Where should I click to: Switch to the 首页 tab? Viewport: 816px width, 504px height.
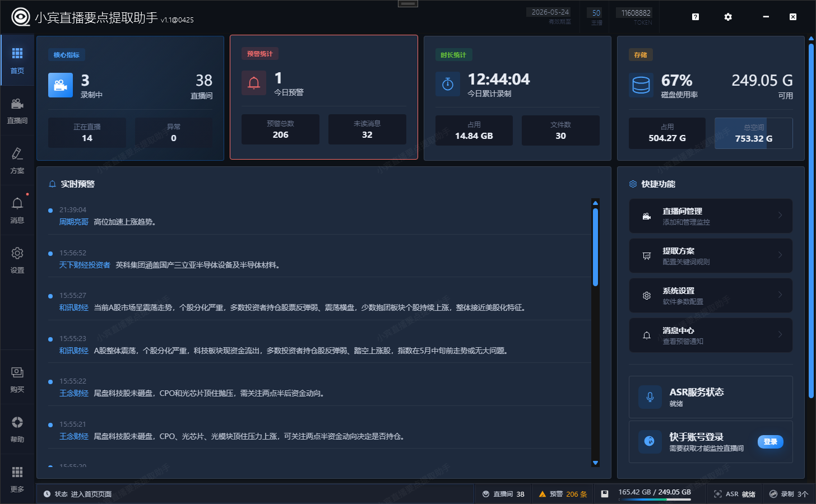click(17, 60)
